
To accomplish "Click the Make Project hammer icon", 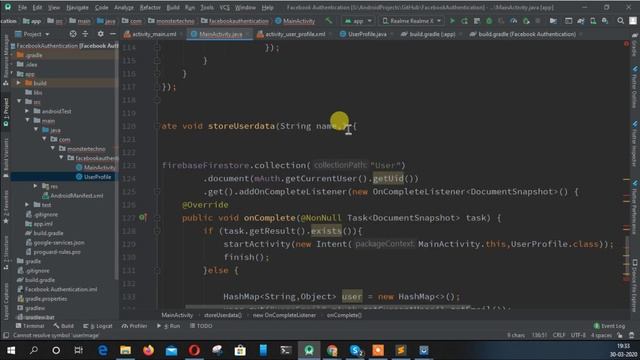I will point(329,20).
